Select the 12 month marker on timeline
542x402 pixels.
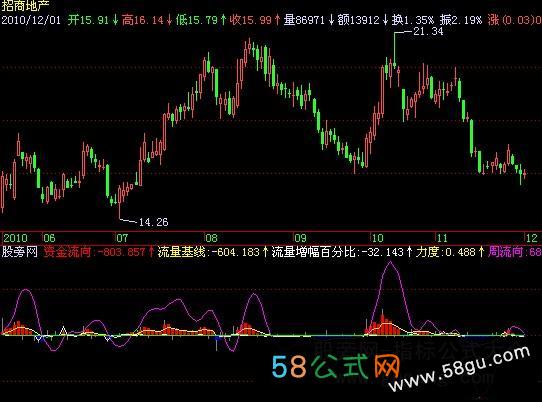click(532, 238)
